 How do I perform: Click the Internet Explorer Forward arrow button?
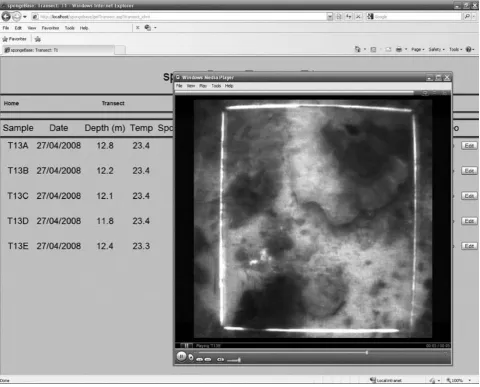(16, 16)
